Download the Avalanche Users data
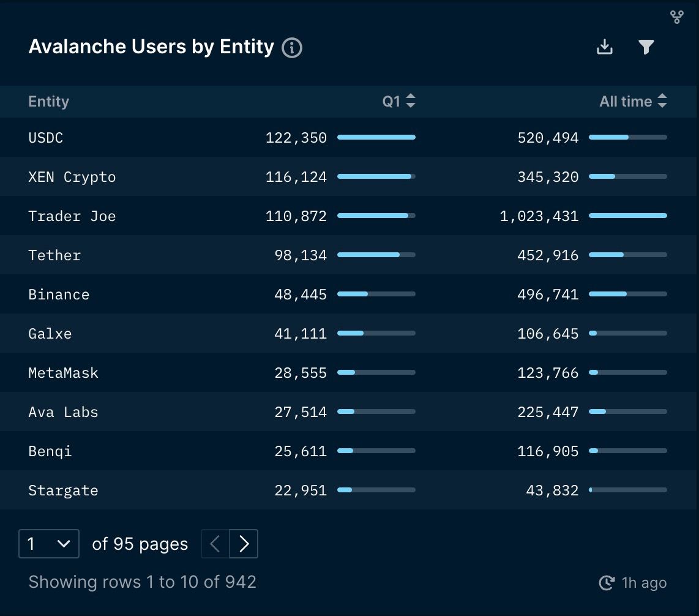699x616 pixels. (x=605, y=47)
